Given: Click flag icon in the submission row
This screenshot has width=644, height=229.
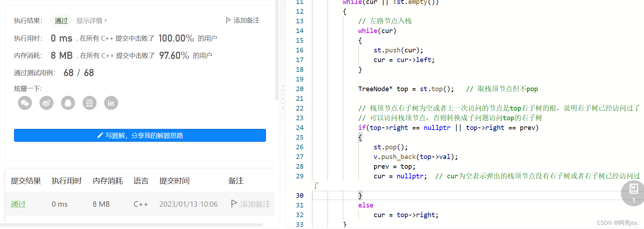Looking at the screenshot, I should tap(234, 204).
